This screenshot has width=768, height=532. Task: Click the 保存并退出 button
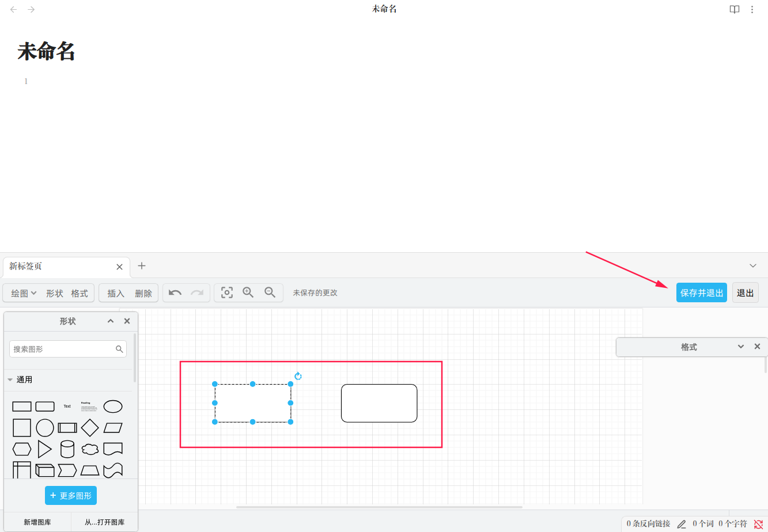[x=701, y=292]
